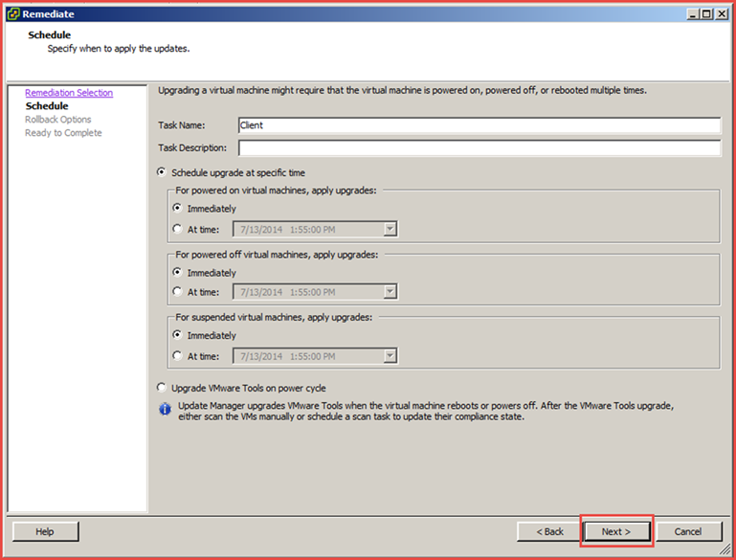
Task: Maximize the Remediate window
Action: (x=707, y=14)
